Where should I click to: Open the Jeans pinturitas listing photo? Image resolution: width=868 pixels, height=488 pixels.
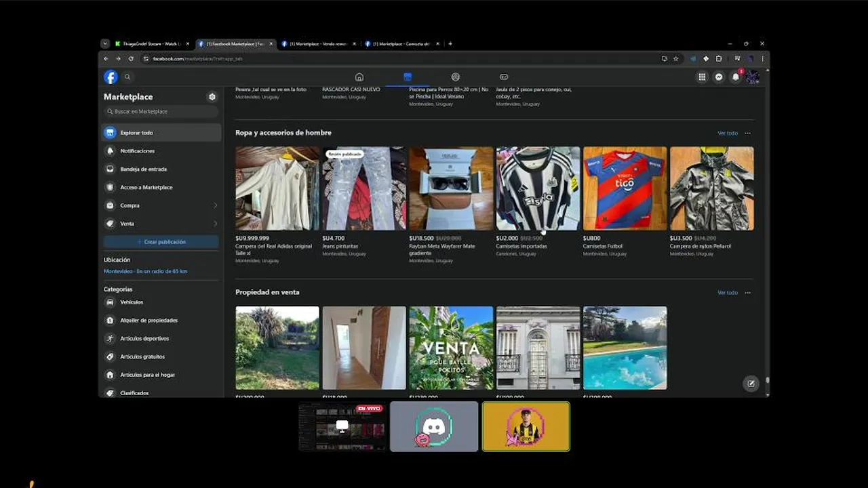[x=364, y=188]
